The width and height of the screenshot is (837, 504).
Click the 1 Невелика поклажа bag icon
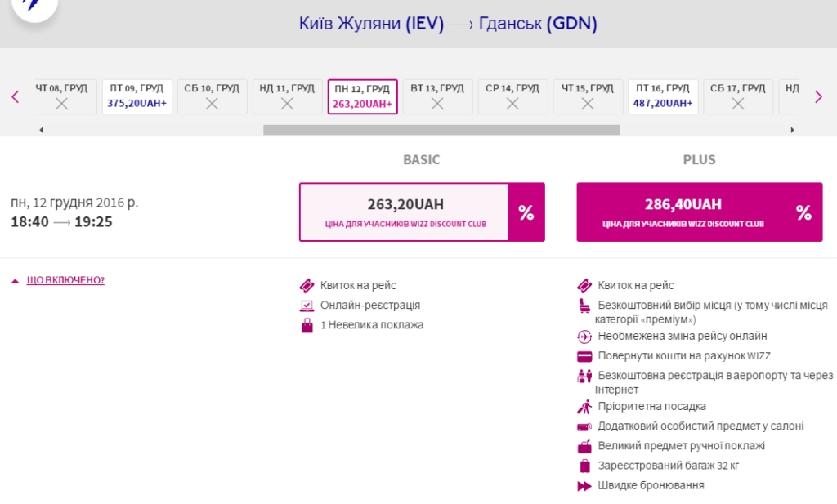pos(307,325)
